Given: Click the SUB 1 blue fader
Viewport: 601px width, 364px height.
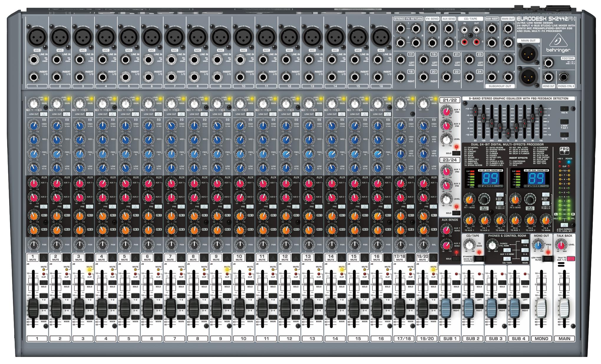Looking at the screenshot, I should click(446, 308).
